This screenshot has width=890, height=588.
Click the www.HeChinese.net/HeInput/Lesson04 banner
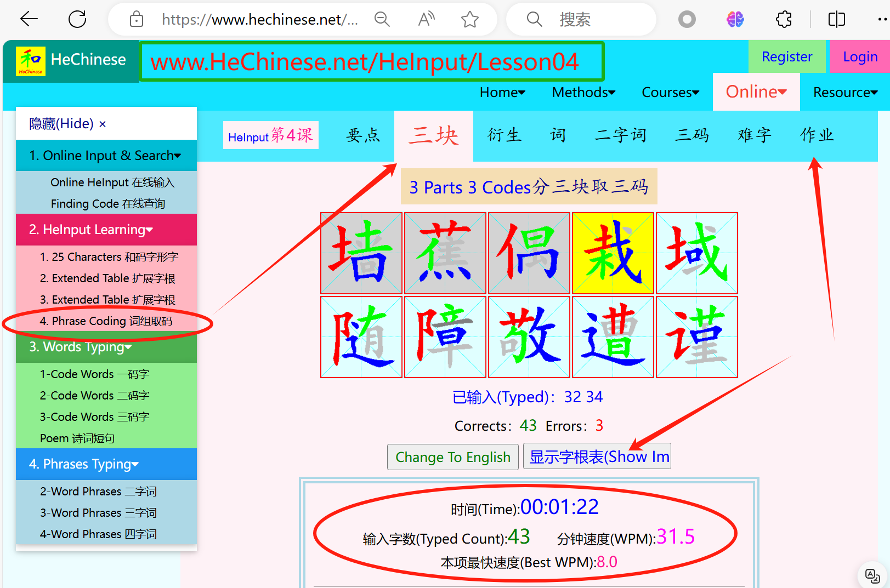(372, 61)
